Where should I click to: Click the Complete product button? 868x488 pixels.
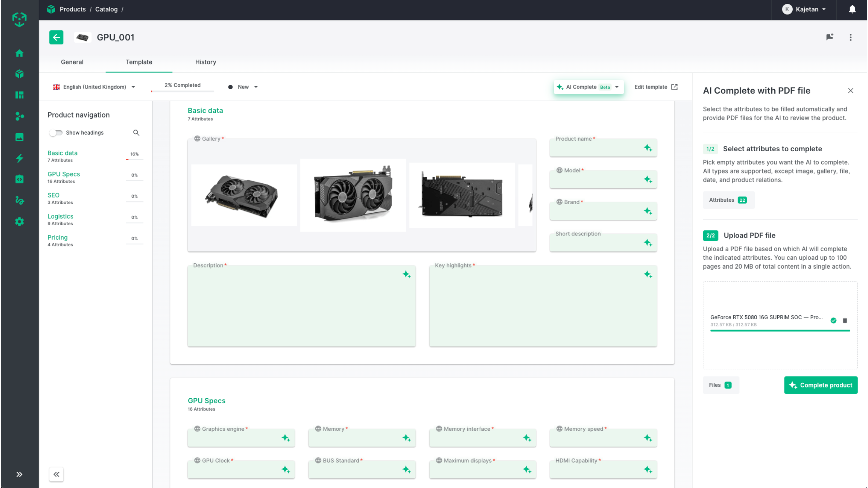(820, 385)
